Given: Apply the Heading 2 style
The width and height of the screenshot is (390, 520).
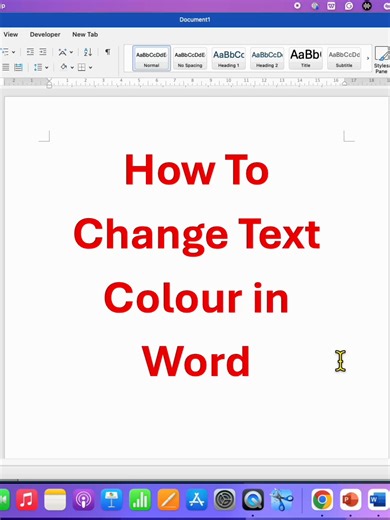Looking at the screenshot, I should (267, 58).
